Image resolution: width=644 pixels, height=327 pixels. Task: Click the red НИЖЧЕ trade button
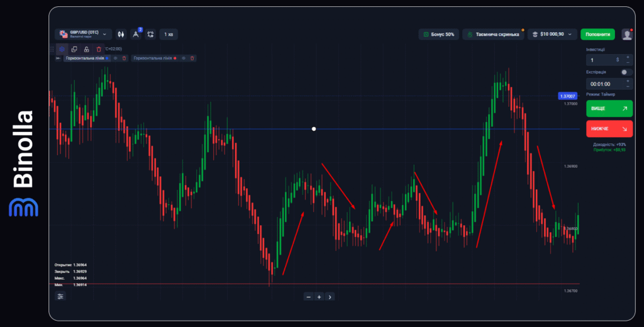[609, 129]
